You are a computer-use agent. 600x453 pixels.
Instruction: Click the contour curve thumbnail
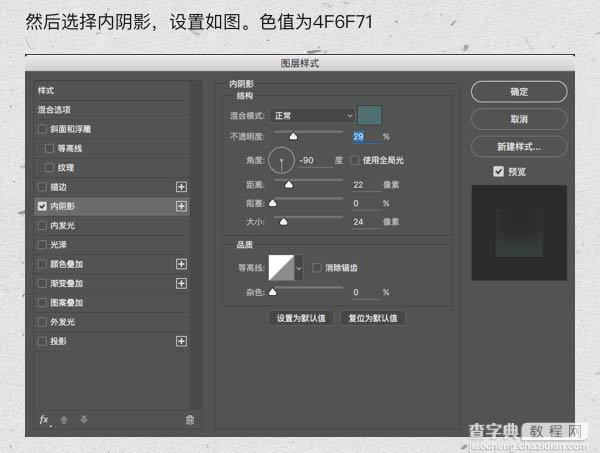point(282,268)
